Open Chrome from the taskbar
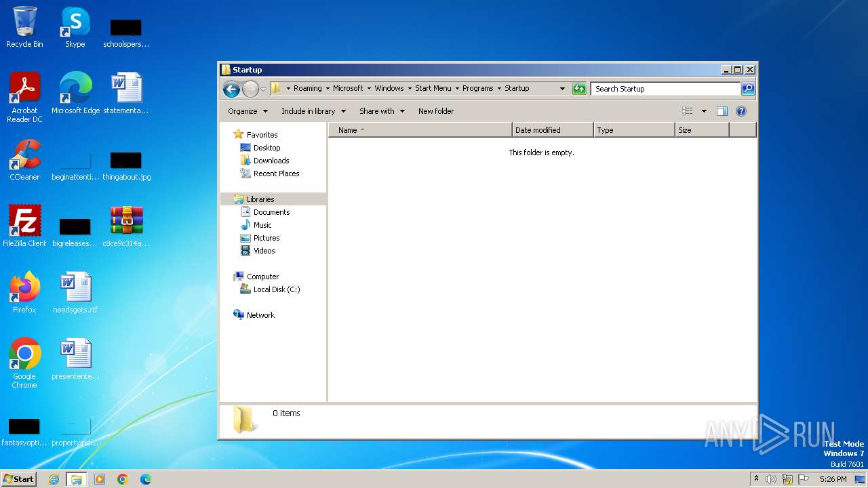868x488 pixels. 123,479
